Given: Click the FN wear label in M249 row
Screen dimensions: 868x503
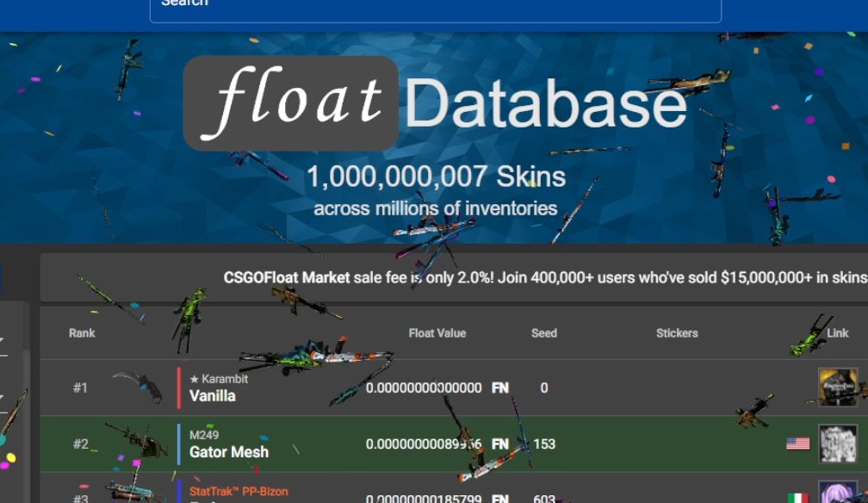Looking at the screenshot, I should (x=499, y=444).
